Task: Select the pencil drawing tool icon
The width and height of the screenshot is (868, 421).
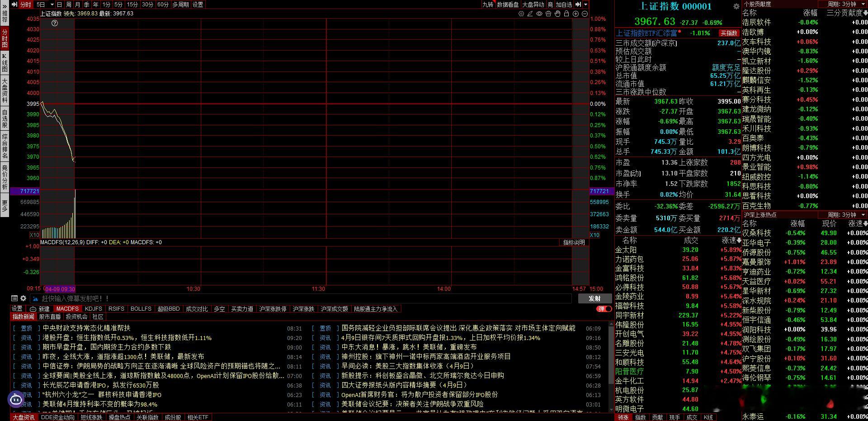Action: point(530,14)
